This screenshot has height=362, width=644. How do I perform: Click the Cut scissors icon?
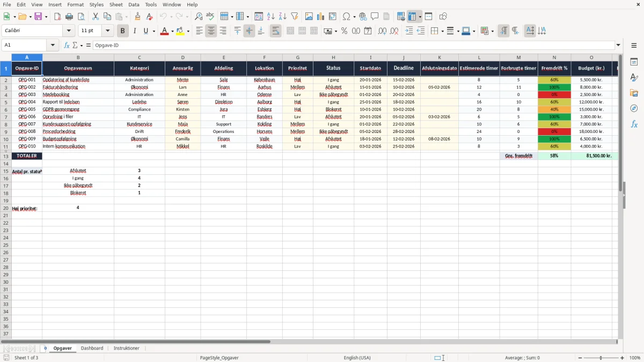96,17
